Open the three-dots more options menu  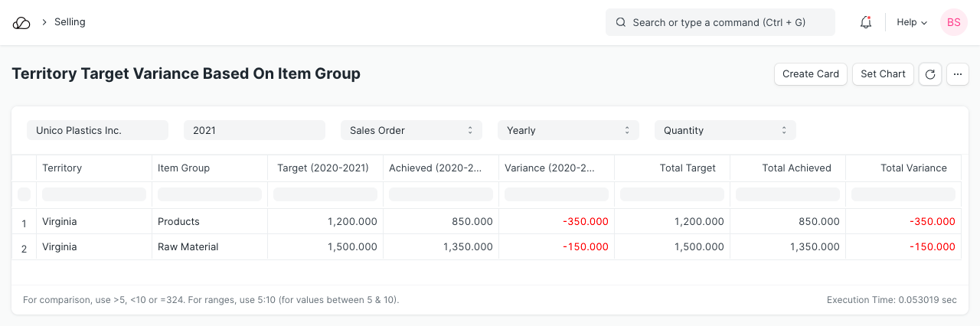click(958, 74)
